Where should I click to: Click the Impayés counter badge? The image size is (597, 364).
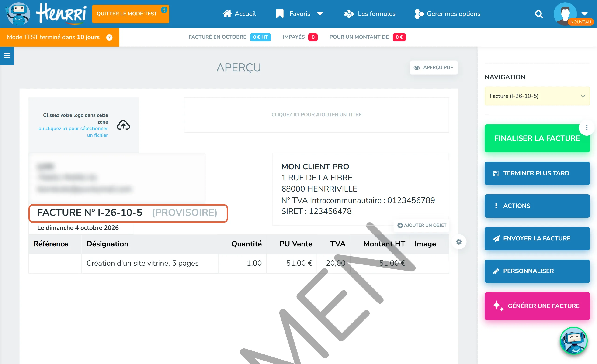(313, 37)
